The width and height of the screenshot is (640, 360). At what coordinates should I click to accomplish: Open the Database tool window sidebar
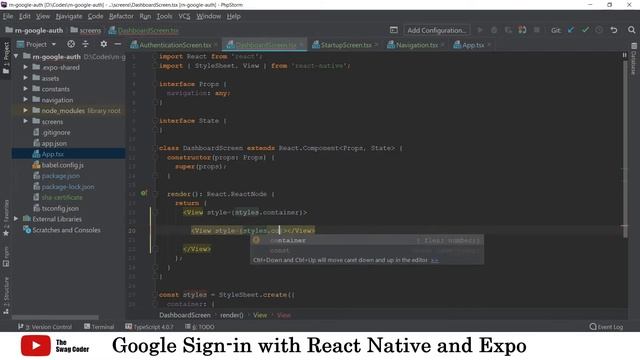tap(634, 59)
